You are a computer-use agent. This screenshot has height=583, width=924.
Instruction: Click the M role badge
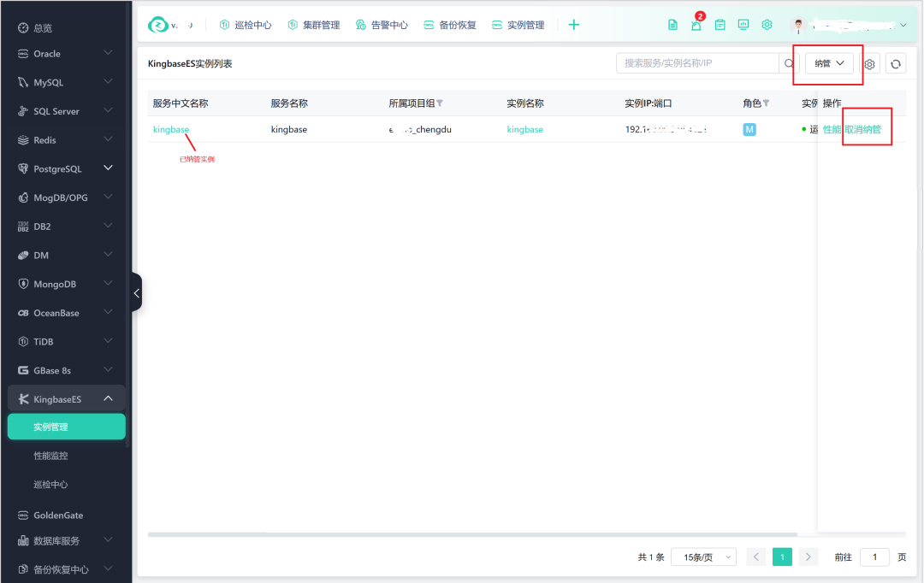click(749, 130)
